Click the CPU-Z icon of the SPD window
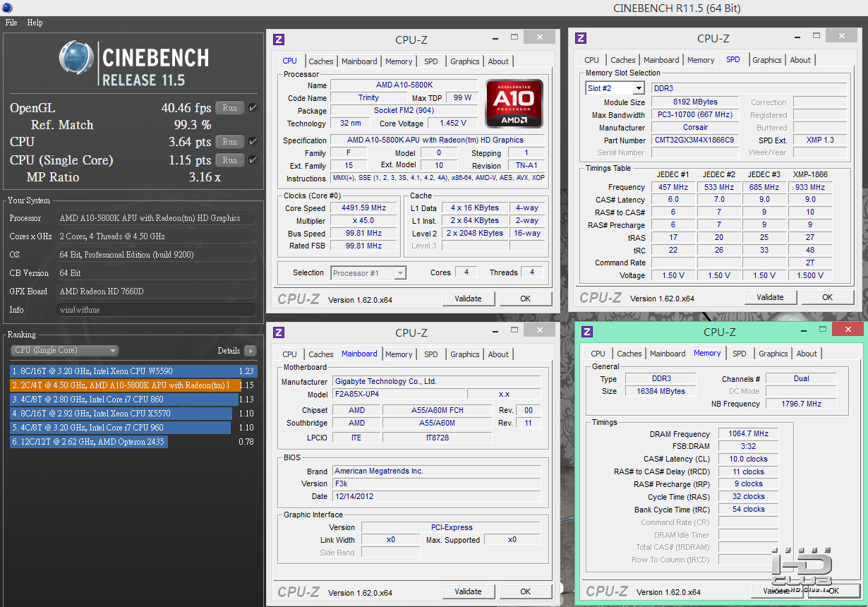This screenshot has height=607, width=868. point(581,38)
